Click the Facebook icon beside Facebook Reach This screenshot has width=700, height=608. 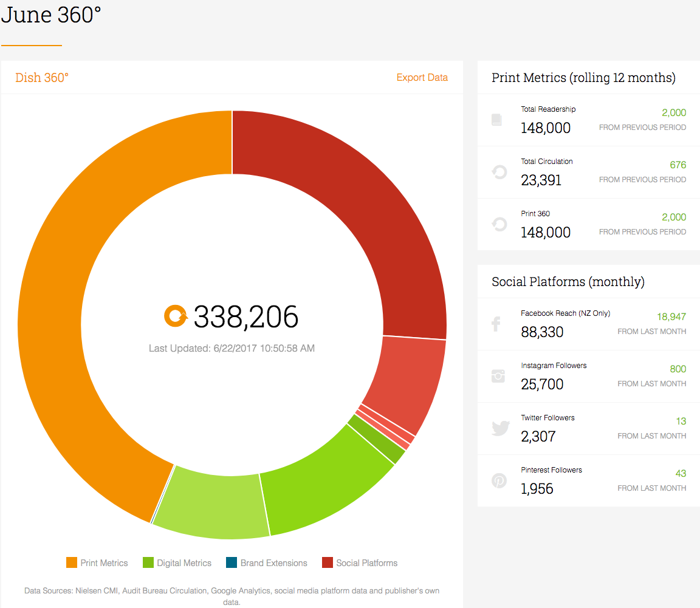pyautogui.click(x=496, y=324)
